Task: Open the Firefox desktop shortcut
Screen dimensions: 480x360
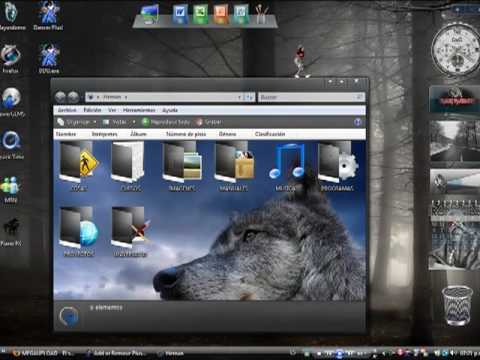Action: [x=11, y=59]
